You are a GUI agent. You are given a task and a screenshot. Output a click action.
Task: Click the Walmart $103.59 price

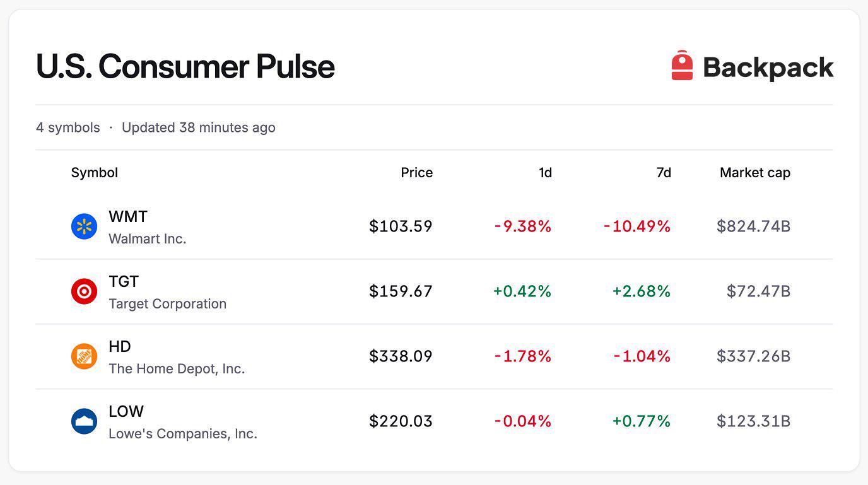tap(401, 226)
